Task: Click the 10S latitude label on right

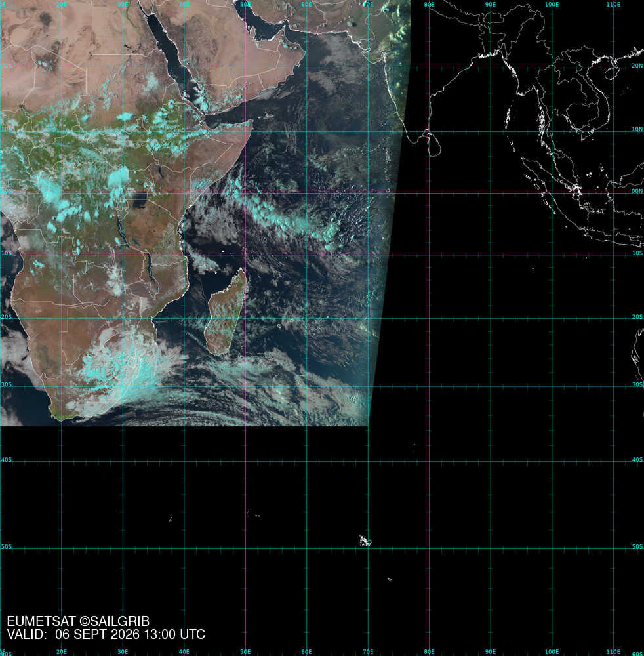Action: point(637,253)
